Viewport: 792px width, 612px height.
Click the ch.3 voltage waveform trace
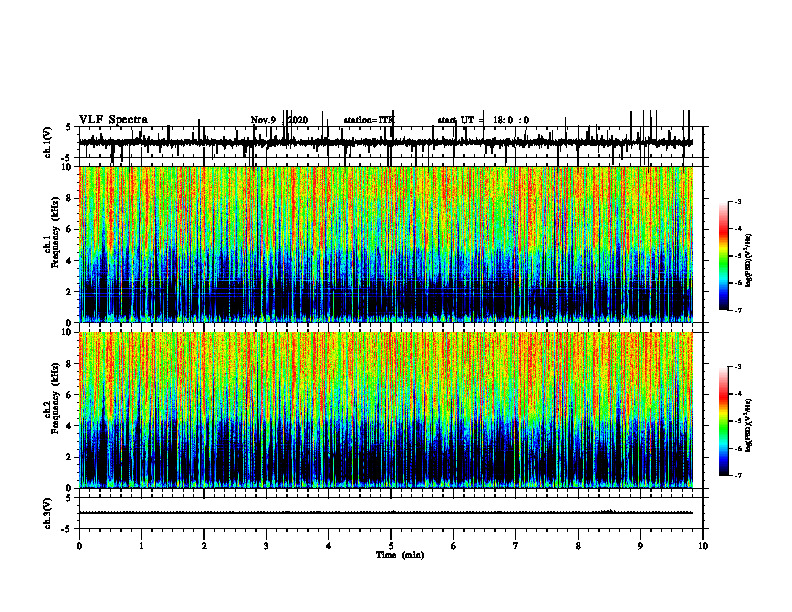386,513
